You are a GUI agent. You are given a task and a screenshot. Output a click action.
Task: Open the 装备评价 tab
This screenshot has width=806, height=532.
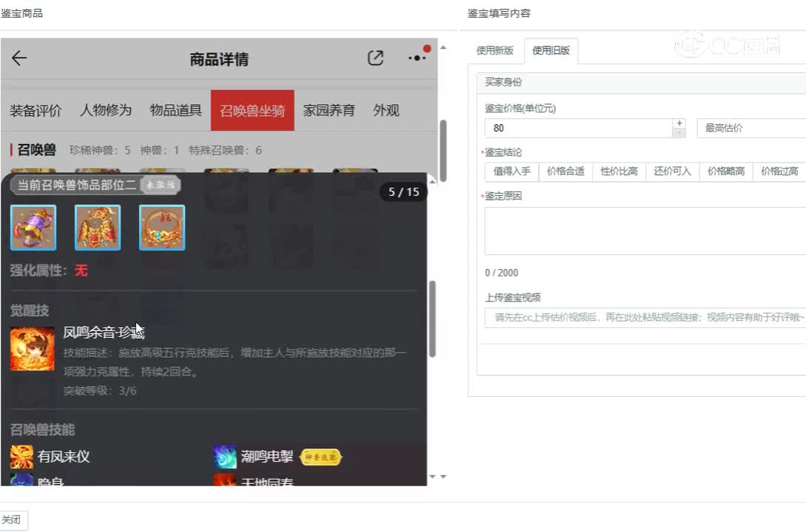click(x=36, y=109)
